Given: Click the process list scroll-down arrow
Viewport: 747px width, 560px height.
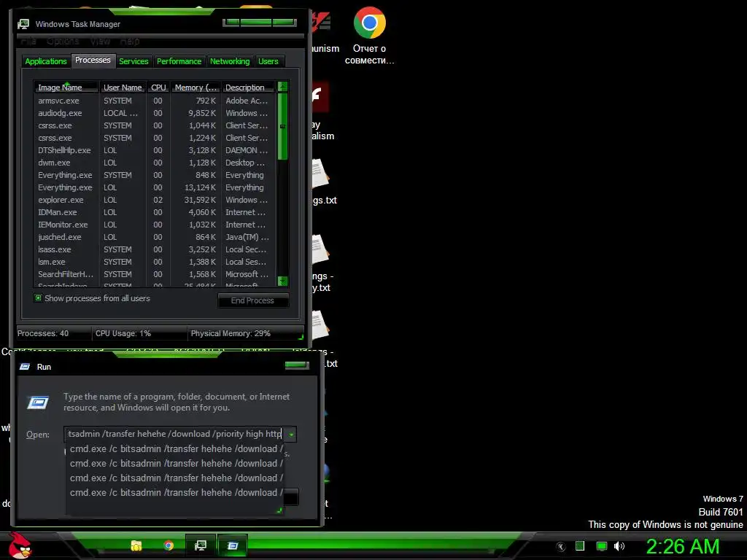Looking at the screenshot, I should [282, 281].
